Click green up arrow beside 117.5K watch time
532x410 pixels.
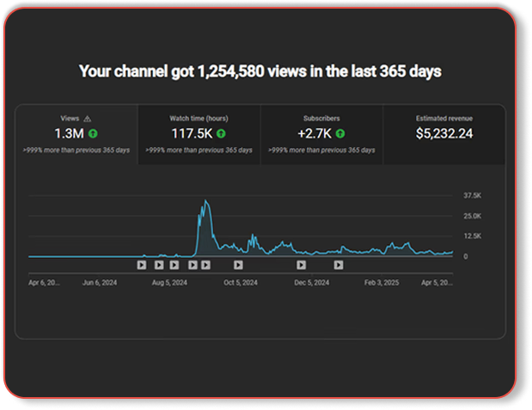point(221,134)
